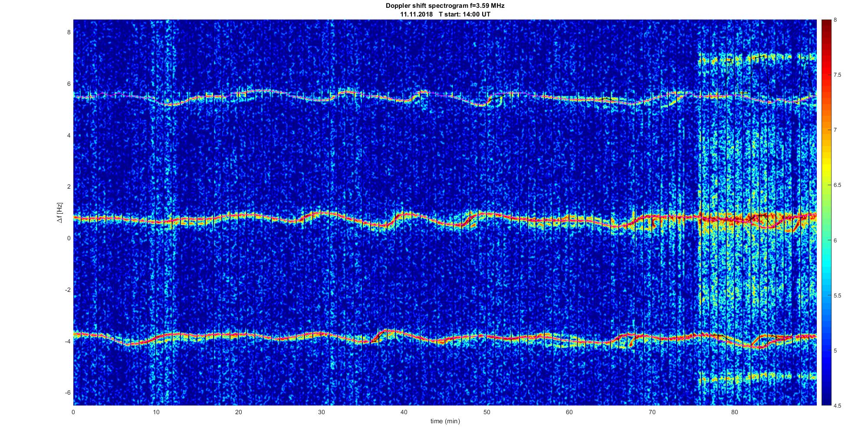The width and height of the screenshot is (868, 435).
Task: Click the y-axis tick label -6
Action: [x=68, y=393]
